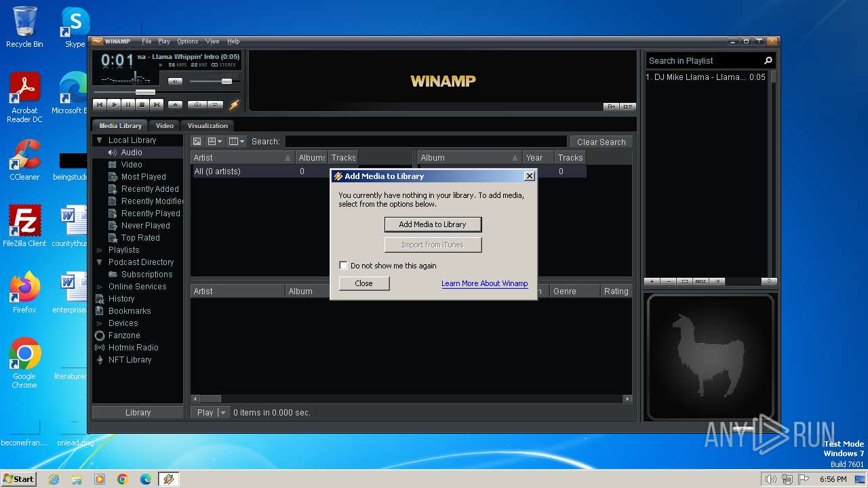868x488 pixels.
Task: Mute audio with the speaker button
Action: [175, 81]
